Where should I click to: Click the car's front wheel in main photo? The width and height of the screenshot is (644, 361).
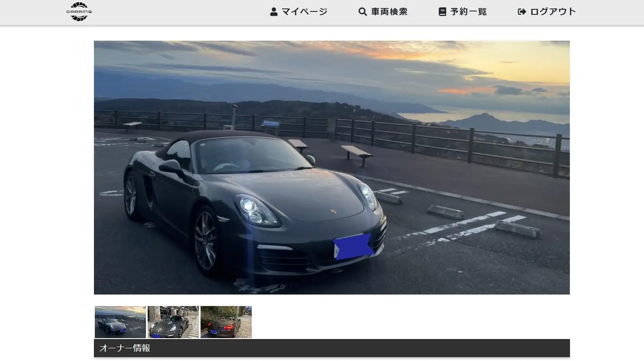click(206, 240)
